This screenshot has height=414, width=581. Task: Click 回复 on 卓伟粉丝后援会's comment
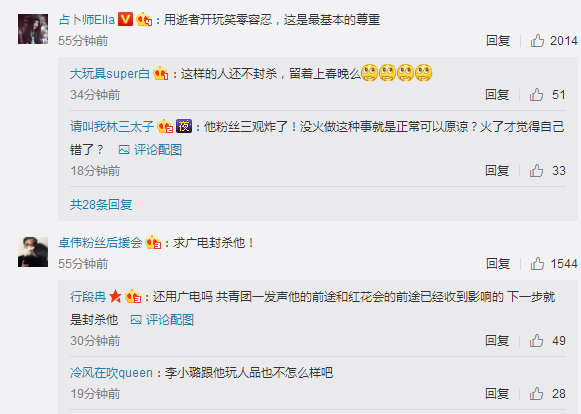pos(498,264)
